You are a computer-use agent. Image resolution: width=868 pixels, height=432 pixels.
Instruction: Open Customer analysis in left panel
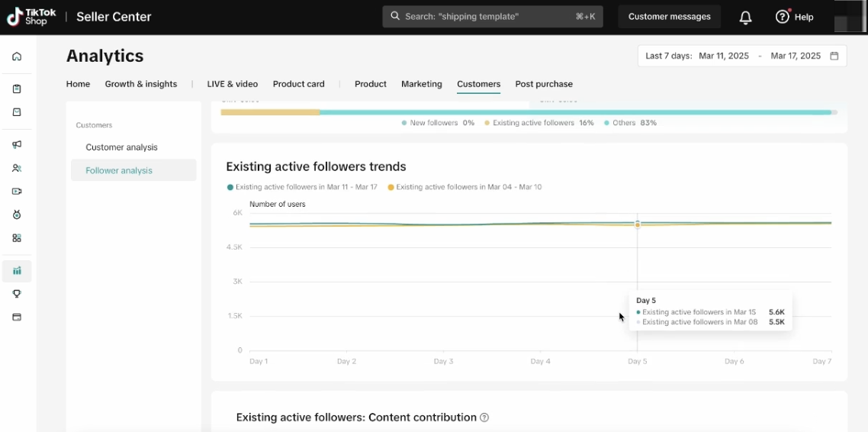(x=121, y=147)
